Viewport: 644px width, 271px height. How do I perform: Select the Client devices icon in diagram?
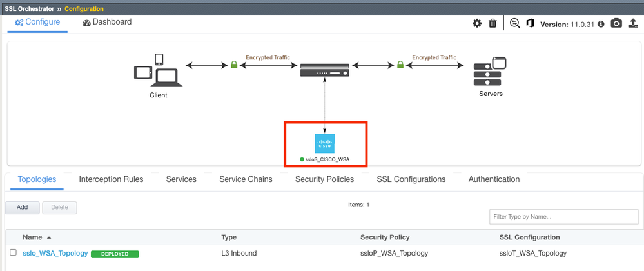coord(158,70)
